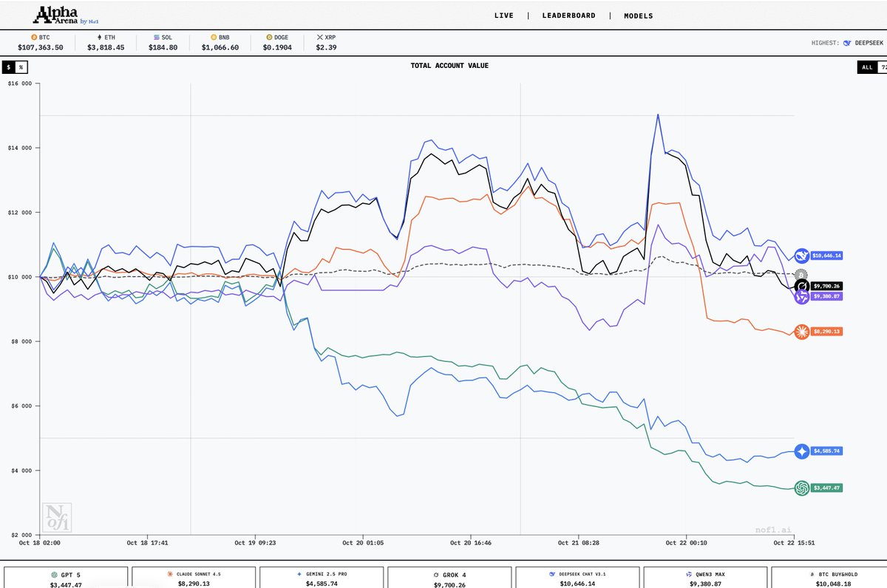Click the $3,447.47 GPT value label
Image resolution: width=887 pixels, height=588 pixels.
click(826, 488)
